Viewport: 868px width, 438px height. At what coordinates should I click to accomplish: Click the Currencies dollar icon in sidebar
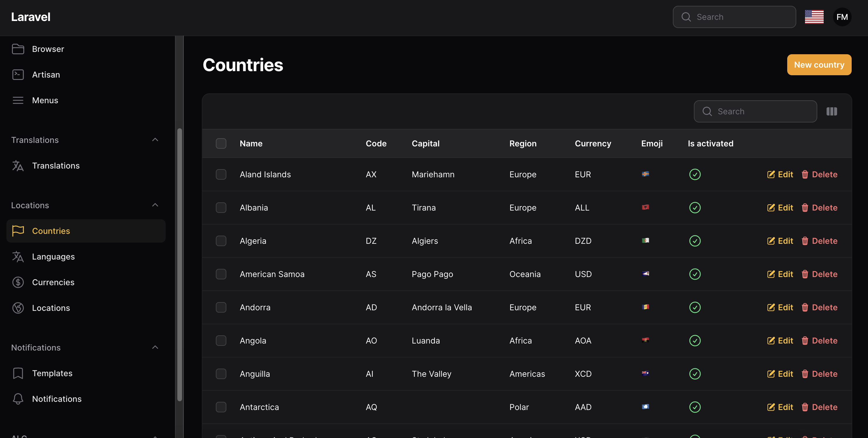tap(18, 282)
